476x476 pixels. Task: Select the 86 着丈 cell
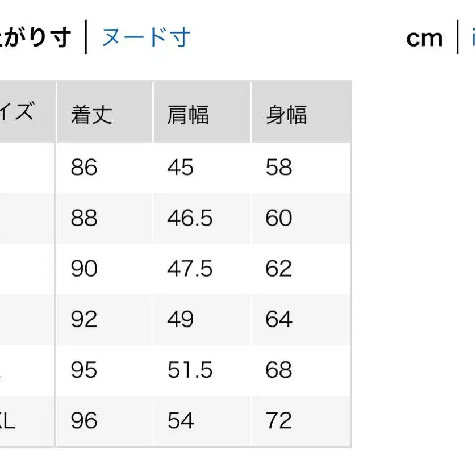pos(84,168)
